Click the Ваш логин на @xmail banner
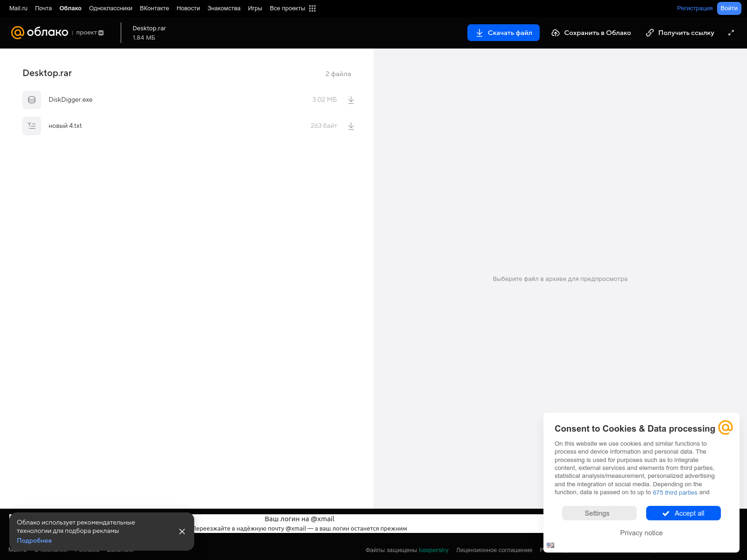The width and height of the screenshot is (747, 560). pos(299,519)
